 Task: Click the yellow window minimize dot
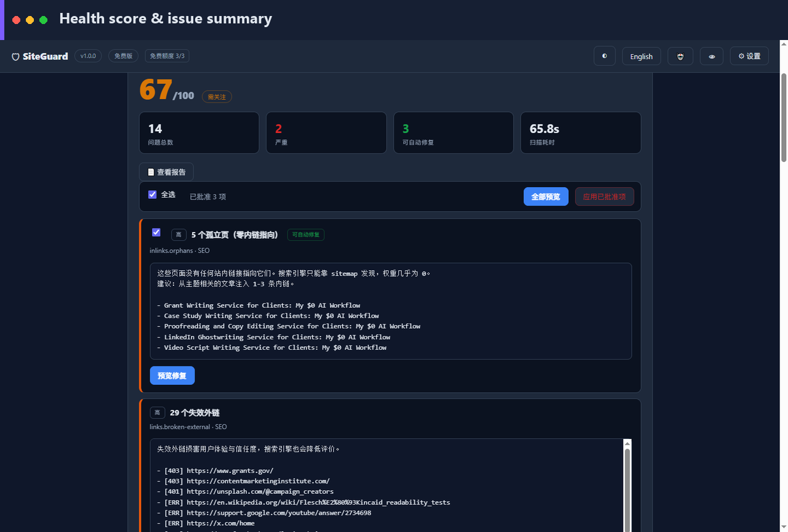(x=30, y=20)
